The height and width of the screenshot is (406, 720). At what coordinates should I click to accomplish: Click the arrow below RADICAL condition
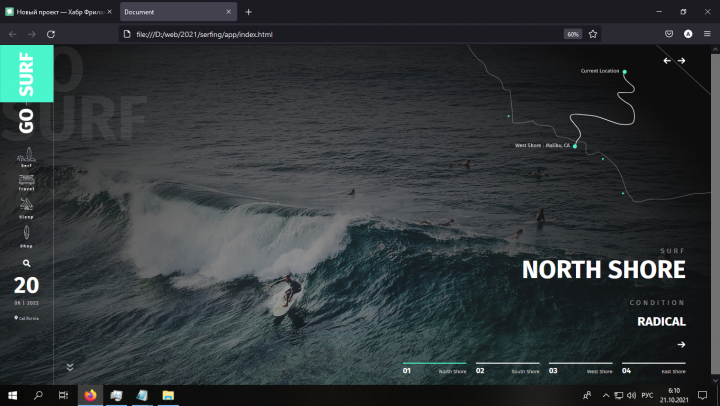pyautogui.click(x=681, y=344)
